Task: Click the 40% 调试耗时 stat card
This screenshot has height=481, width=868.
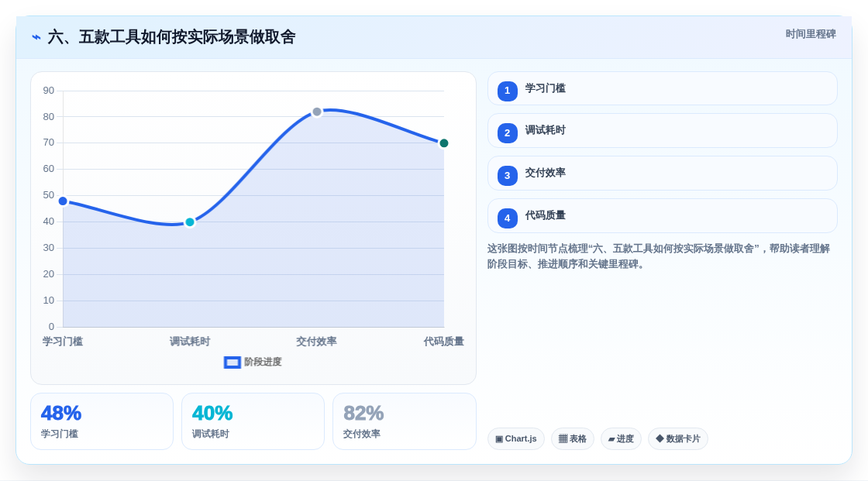Action: pos(253,421)
